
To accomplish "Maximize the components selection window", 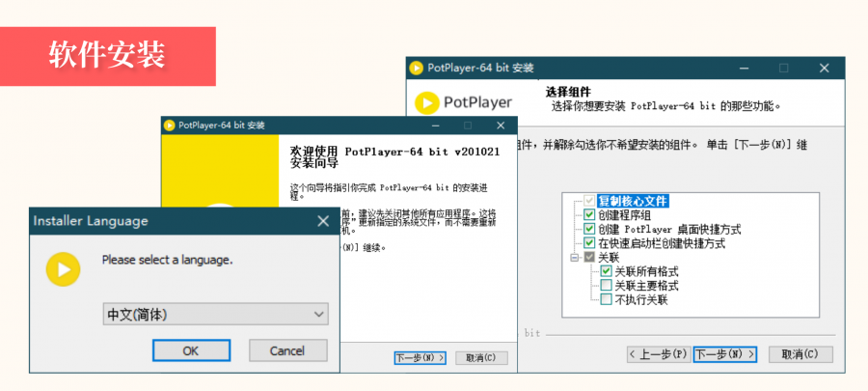I will [x=783, y=69].
